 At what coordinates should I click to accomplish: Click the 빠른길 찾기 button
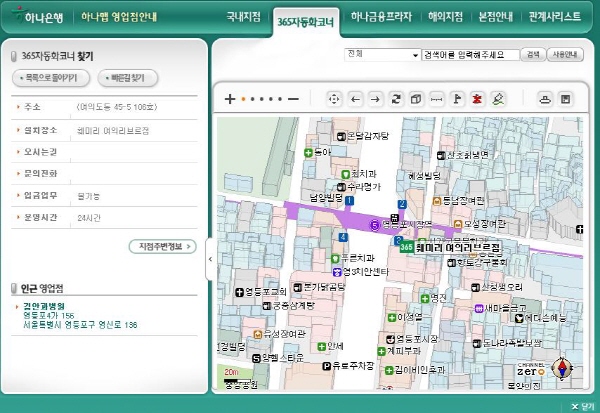(x=128, y=77)
